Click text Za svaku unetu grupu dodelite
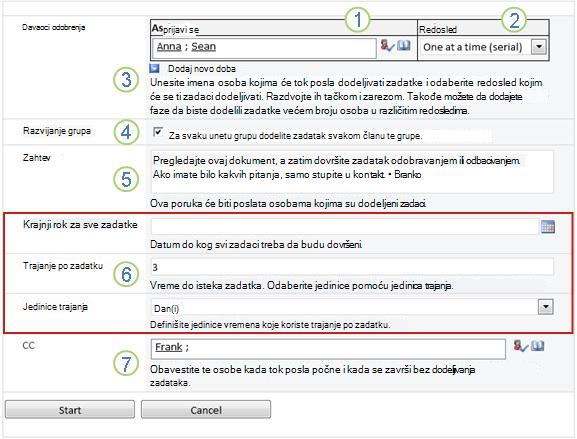This screenshot has height=439, width=577. click(x=295, y=136)
